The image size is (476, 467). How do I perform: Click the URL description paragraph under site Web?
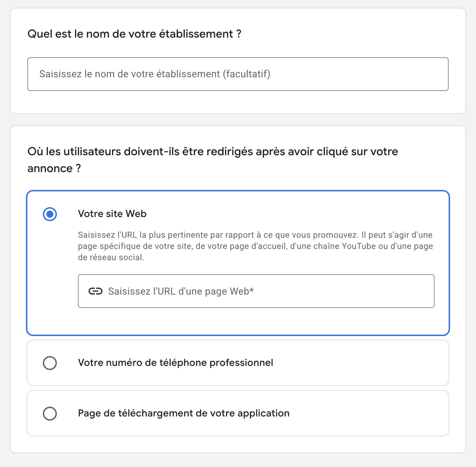click(255, 246)
